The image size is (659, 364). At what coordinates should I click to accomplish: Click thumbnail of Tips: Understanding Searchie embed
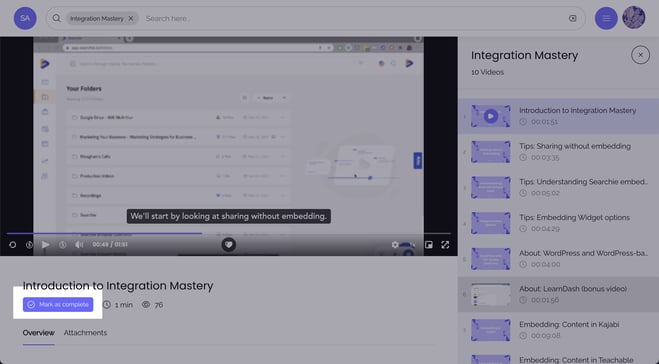pos(490,187)
